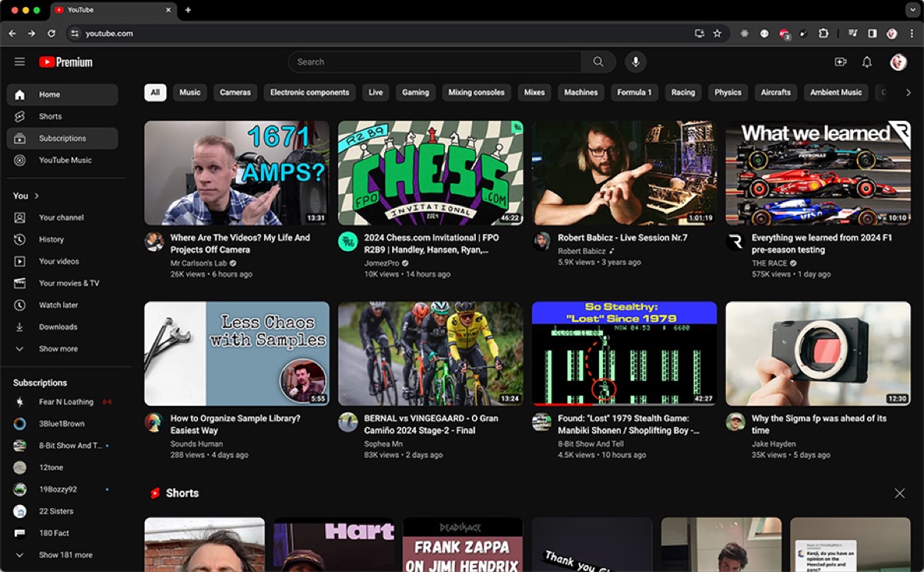
Task: Open Lost Since 1979 game thumbnail
Action: (624, 353)
